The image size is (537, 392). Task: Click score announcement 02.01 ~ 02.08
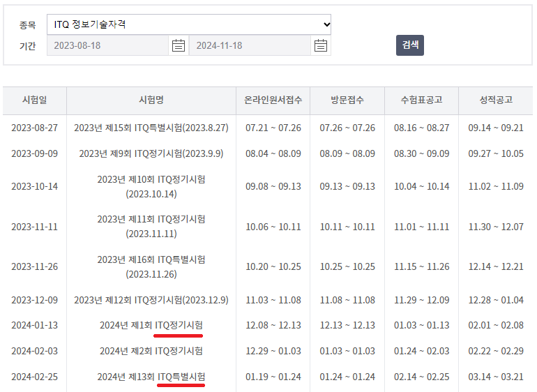pos(496,325)
